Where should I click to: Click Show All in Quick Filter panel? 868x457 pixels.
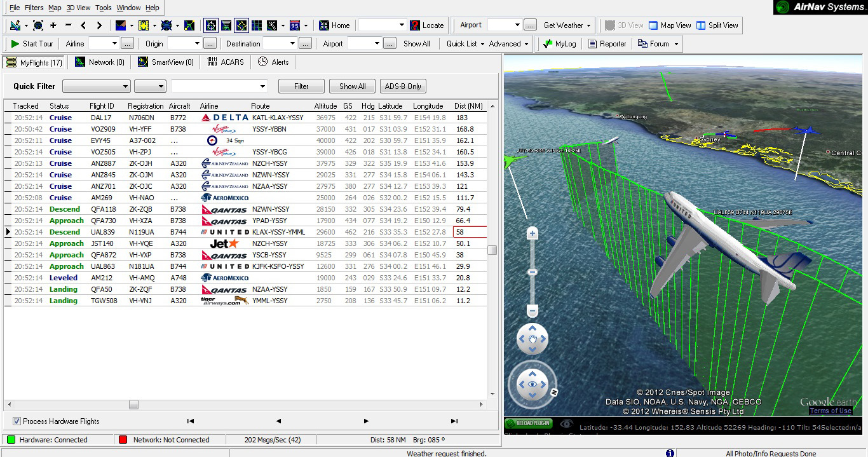352,86
